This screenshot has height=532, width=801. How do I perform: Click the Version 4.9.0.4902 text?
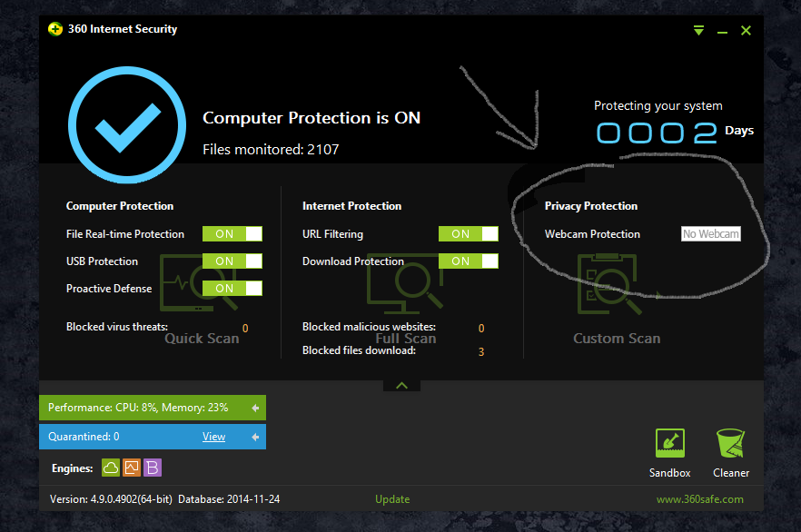(111, 499)
